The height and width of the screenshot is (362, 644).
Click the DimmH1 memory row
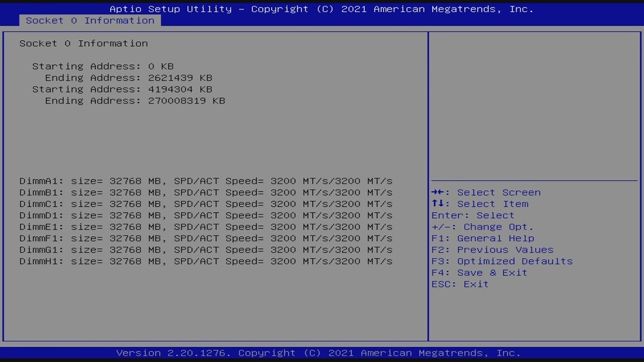pyautogui.click(x=206, y=261)
